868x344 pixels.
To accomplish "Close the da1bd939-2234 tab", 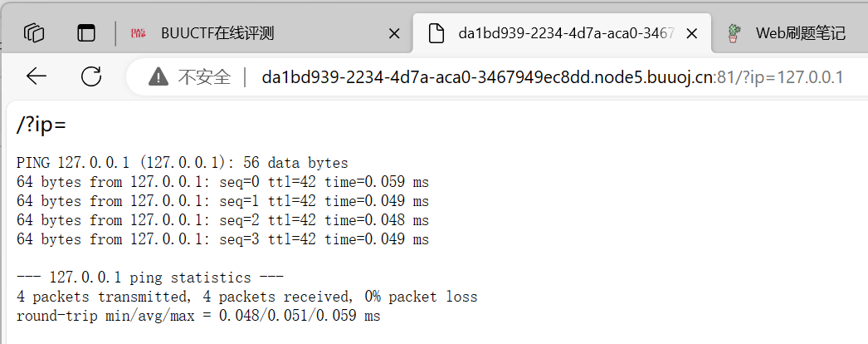I will (691, 34).
